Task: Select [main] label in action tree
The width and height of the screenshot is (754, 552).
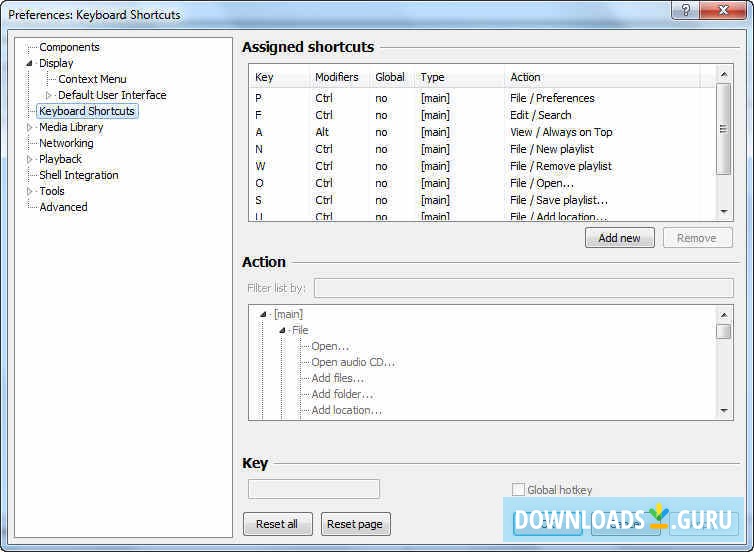Action: point(289,314)
